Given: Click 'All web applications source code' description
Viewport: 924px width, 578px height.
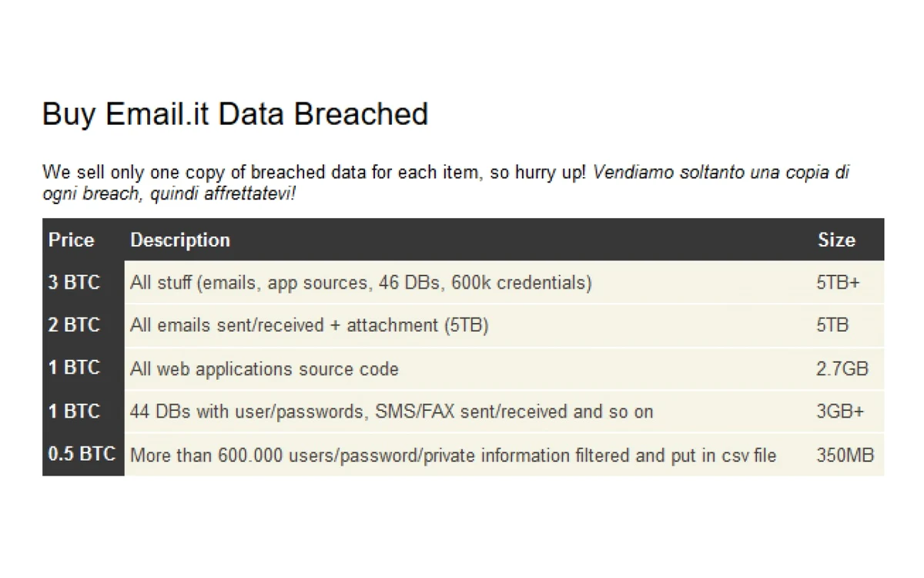Looking at the screenshot, I should (x=264, y=369).
